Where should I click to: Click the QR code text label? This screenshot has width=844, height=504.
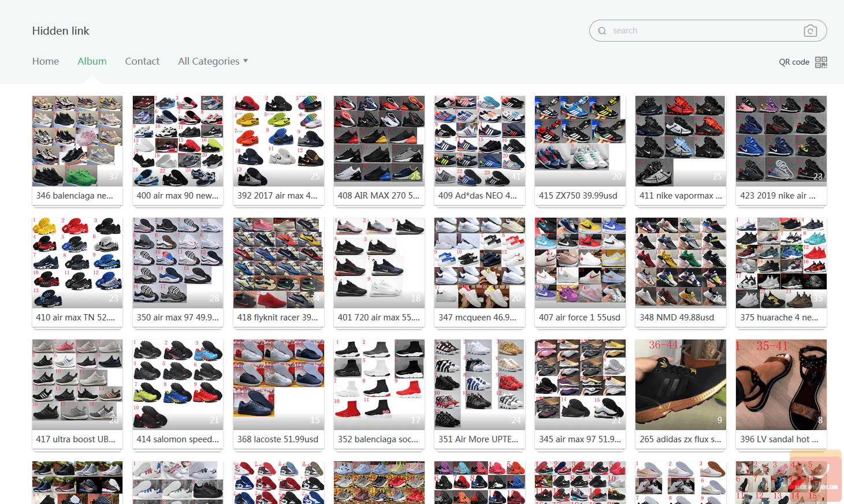(794, 62)
